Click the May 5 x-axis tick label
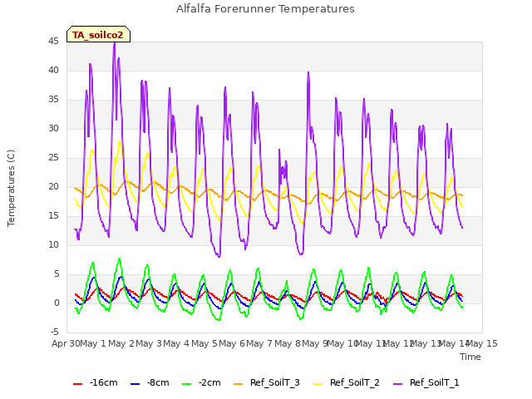Screen dimensions: 532x399 (x=204, y=343)
